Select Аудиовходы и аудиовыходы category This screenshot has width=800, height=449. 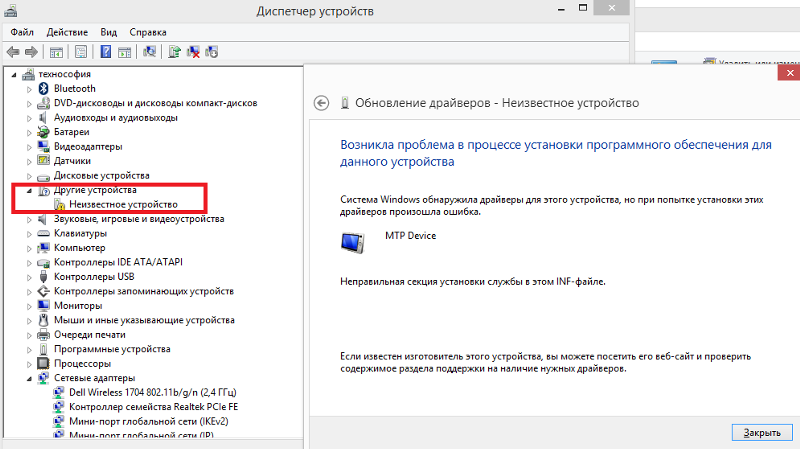click(116, 118)
